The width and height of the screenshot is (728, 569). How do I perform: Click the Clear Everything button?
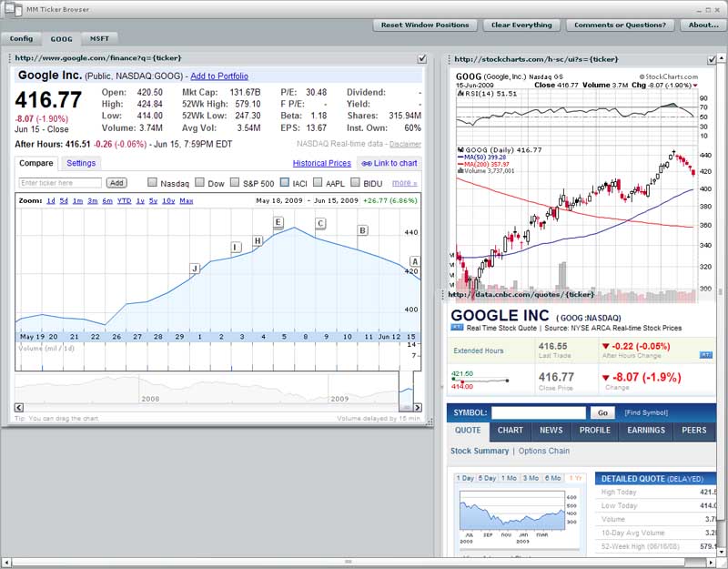pyautogui.click(x=521, y=25)
